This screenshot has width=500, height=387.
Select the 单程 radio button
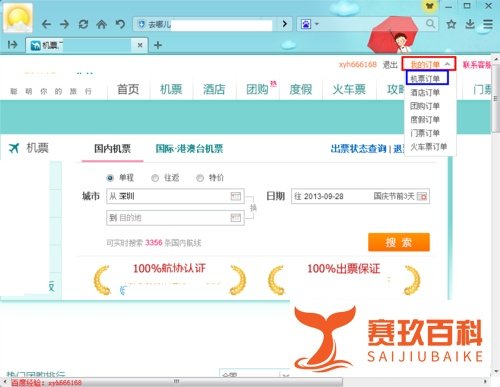[110, 178]
